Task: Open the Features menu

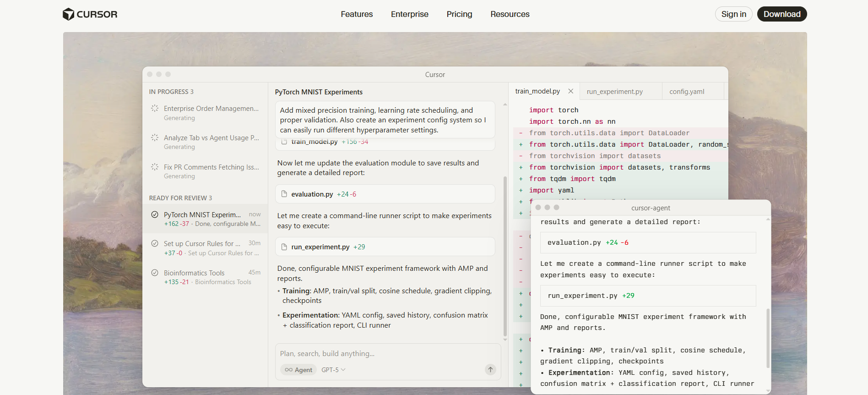Action: point(357,14)
